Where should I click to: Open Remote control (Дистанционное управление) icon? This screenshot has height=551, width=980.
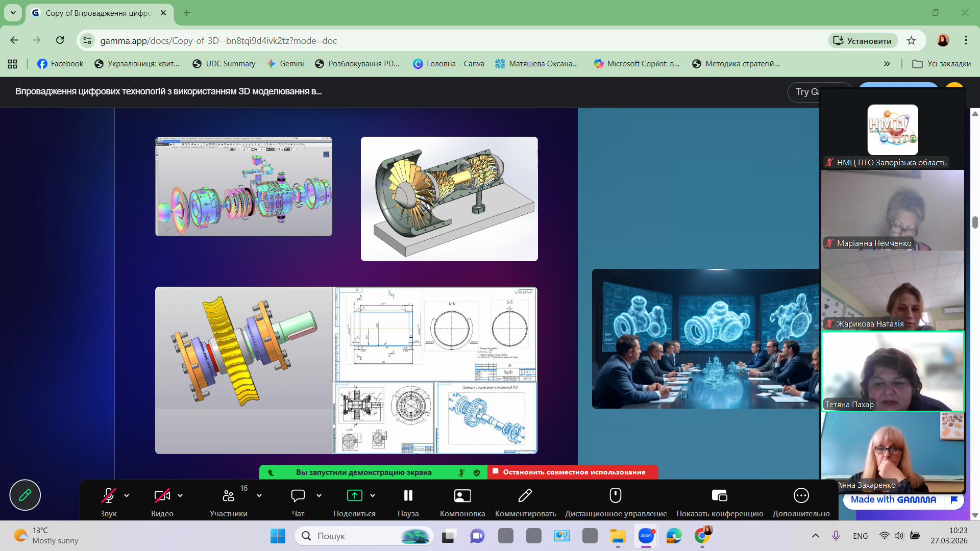(x=616, y=495)
